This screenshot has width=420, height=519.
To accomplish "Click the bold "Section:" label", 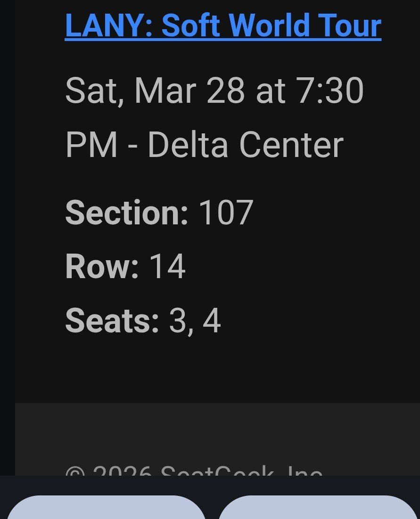I will [x=126, y=213].
